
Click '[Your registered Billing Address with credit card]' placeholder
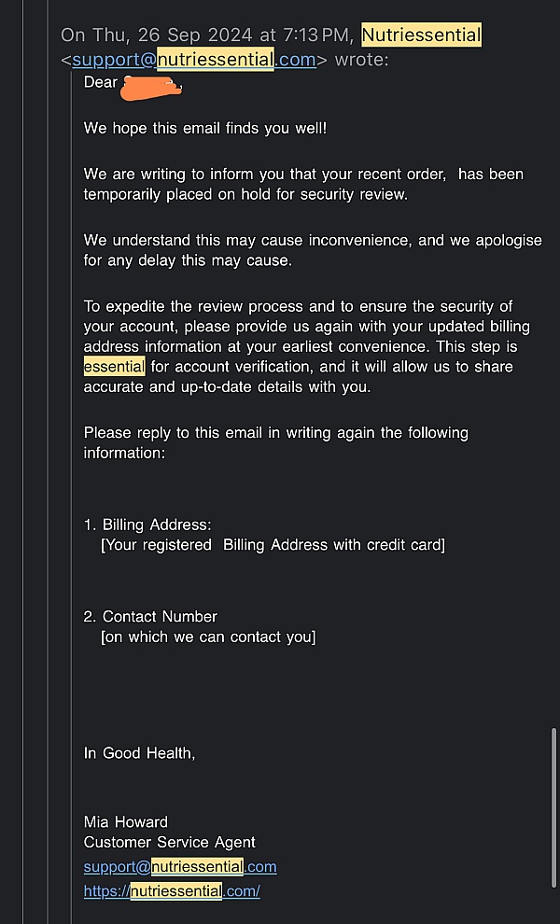(x=273, y=545)
